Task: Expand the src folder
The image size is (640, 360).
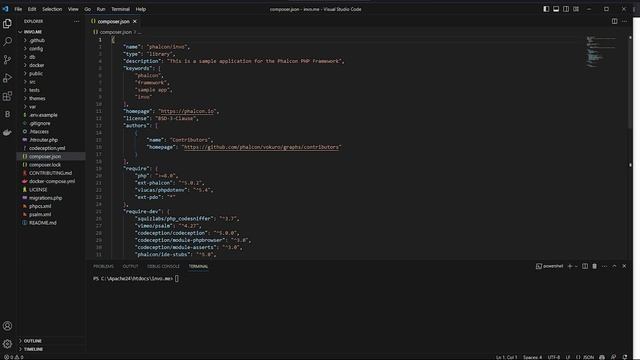Action: [32, 82]
